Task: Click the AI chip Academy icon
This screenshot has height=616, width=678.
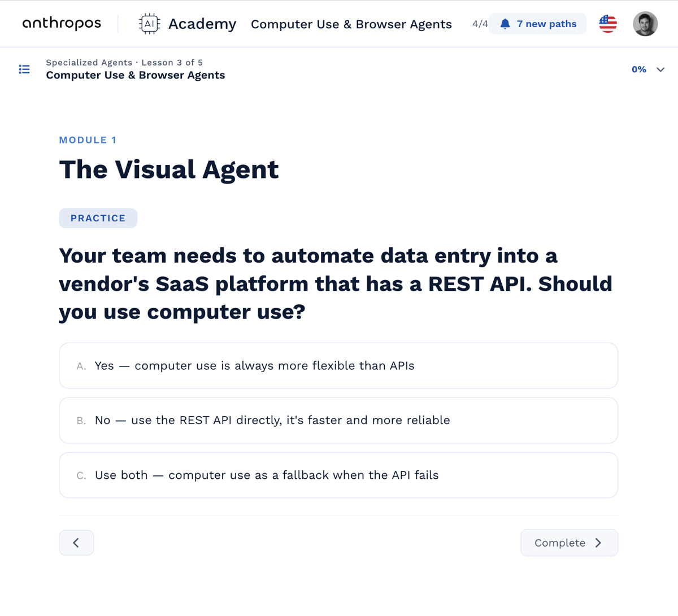Action: point(149,24)
